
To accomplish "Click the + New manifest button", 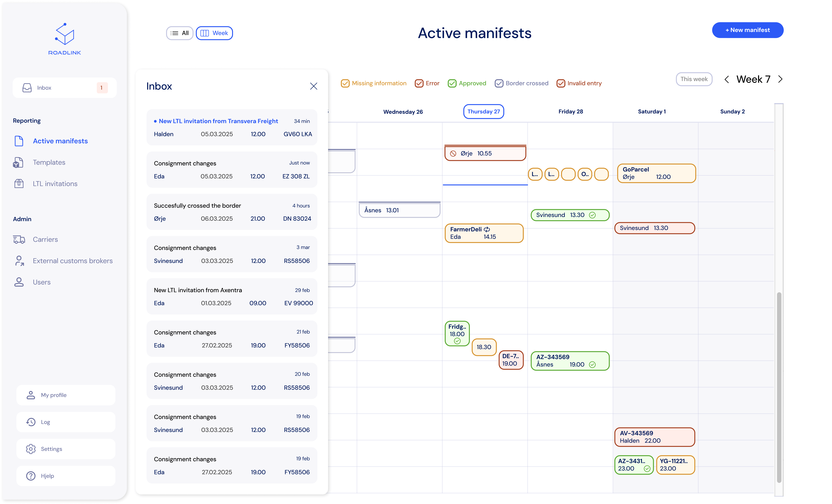I will point(748,30).
